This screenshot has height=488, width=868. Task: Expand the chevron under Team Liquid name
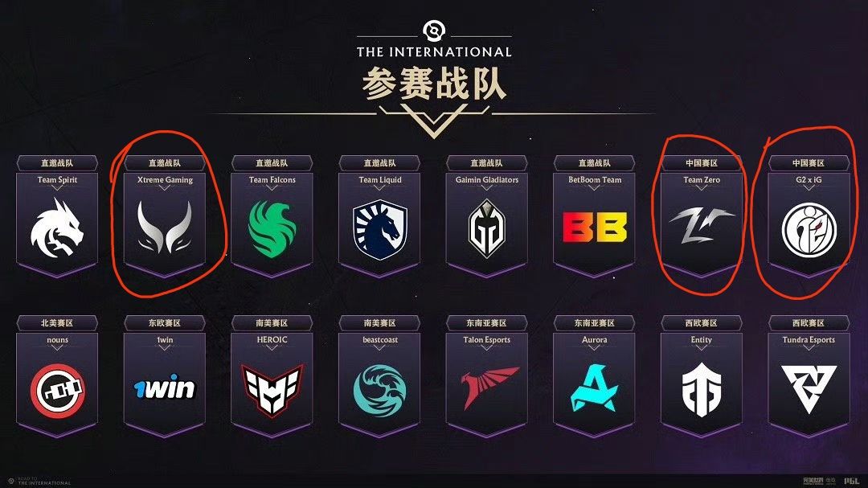pyautogui.click(x=379, y=188)
